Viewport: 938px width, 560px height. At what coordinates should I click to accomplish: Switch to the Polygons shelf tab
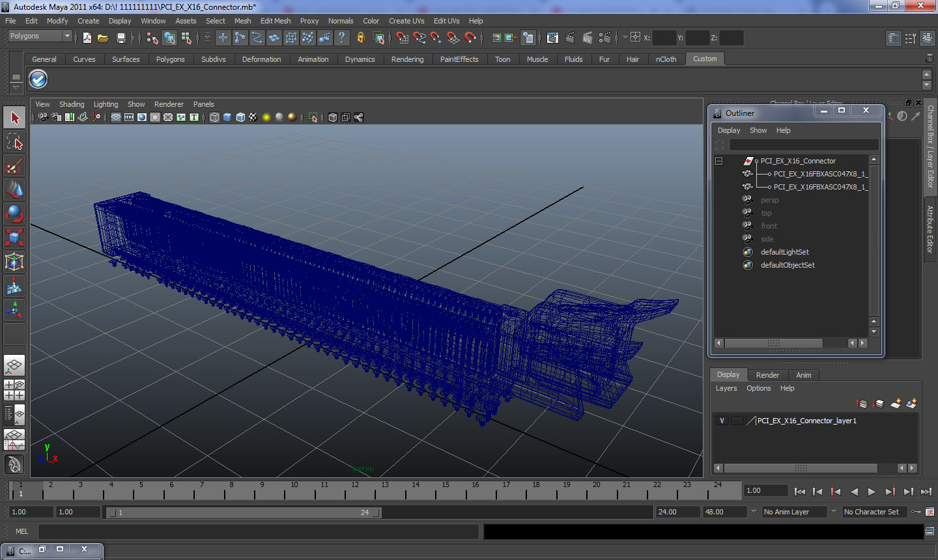point(170,59)
